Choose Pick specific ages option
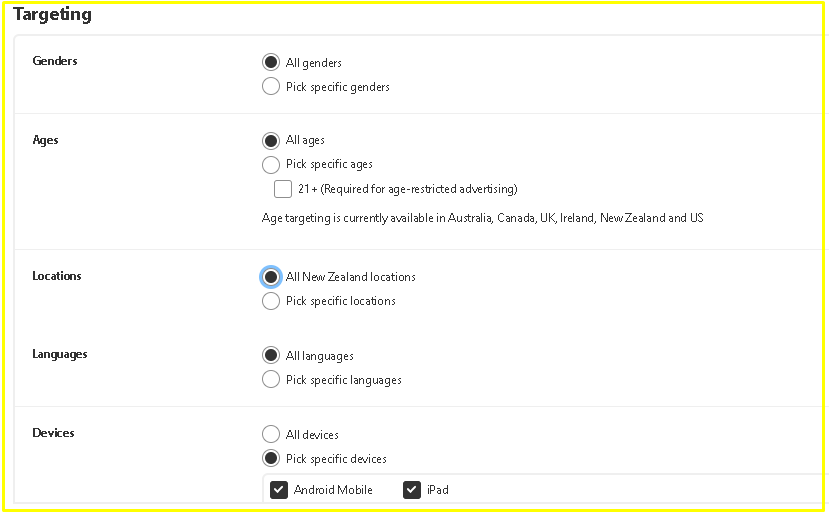829x515 pixels. coord(270,165)
